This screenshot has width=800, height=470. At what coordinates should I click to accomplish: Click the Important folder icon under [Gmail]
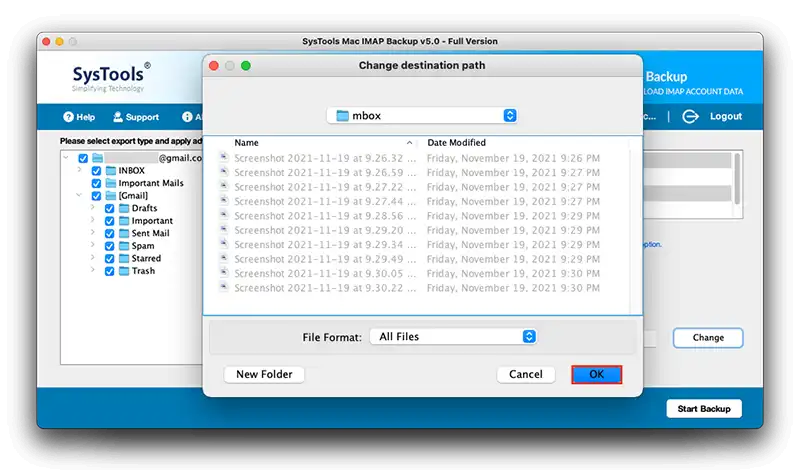pos(124,221)
